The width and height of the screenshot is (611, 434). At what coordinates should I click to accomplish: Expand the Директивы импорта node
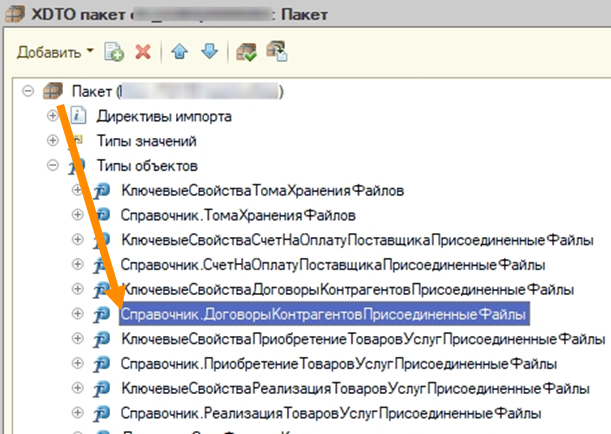[x=53, y=116]
